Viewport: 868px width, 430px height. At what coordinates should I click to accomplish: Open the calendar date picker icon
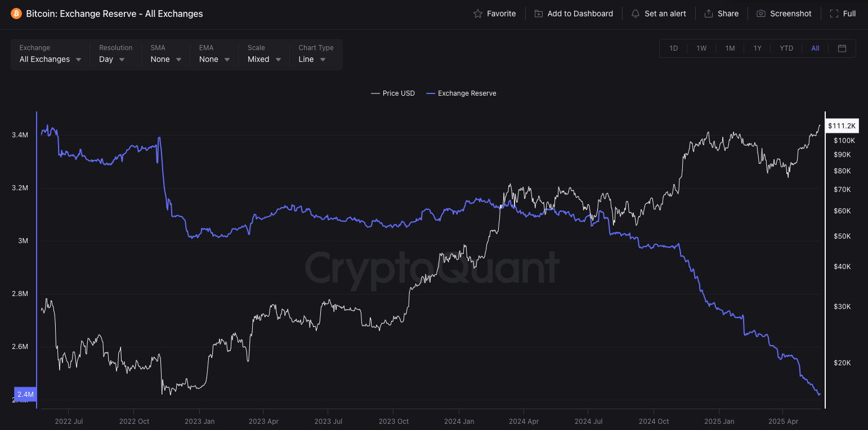[842, 48]
